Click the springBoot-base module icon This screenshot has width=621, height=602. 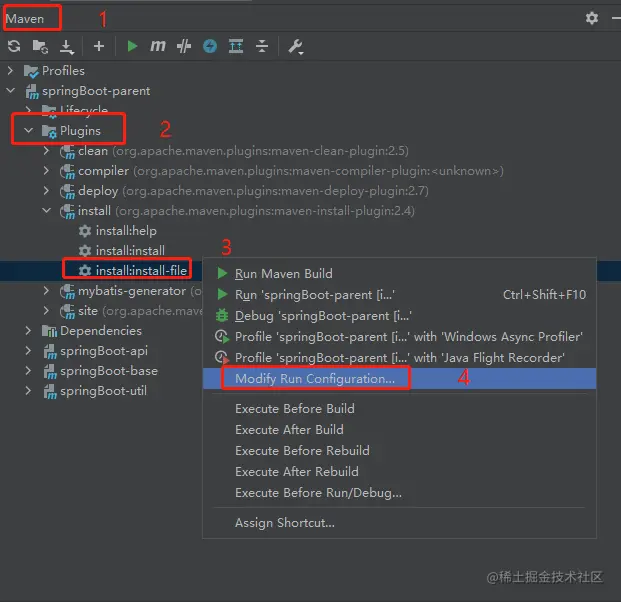point(50,371)
